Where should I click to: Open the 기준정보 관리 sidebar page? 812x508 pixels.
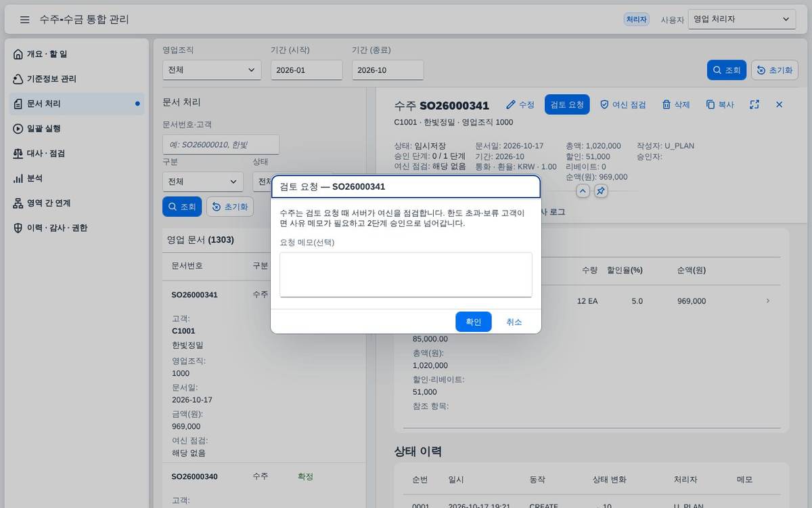(76, 79)
